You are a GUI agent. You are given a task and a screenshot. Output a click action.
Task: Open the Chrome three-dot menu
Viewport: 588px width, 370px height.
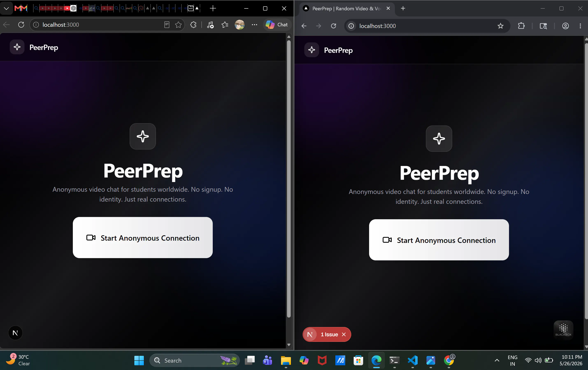[x=580, y=26]
